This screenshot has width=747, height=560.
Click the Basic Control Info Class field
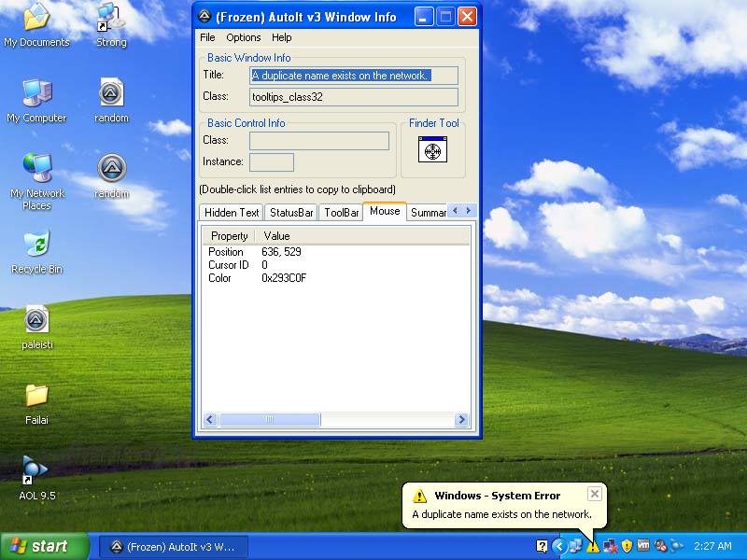[318, 141]
